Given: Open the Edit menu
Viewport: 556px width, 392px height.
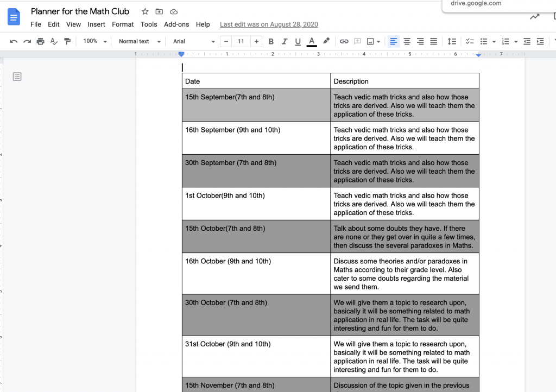Looking at the screenshot, I should (54, 24).
